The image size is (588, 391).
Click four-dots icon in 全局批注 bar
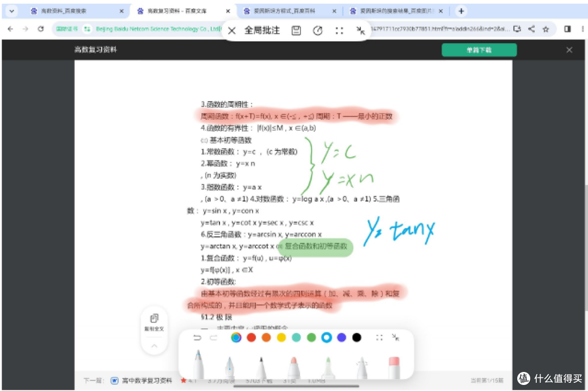click(x=339, y=30)
